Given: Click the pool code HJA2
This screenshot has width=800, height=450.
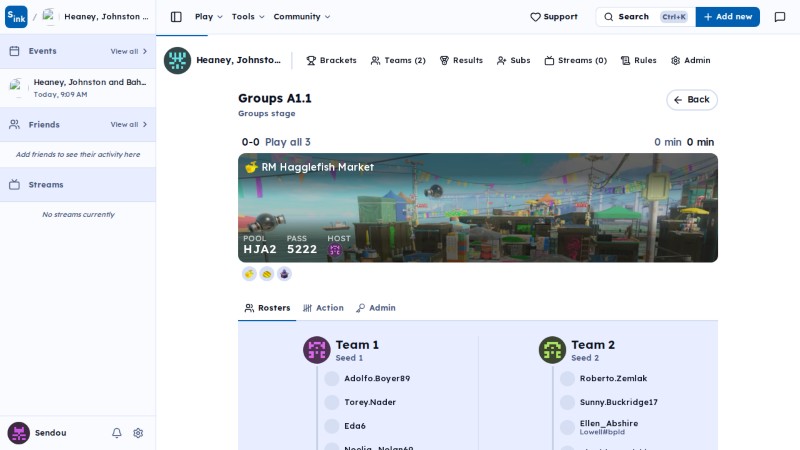Looking at the screenshot, I should [x=260, y=249].
